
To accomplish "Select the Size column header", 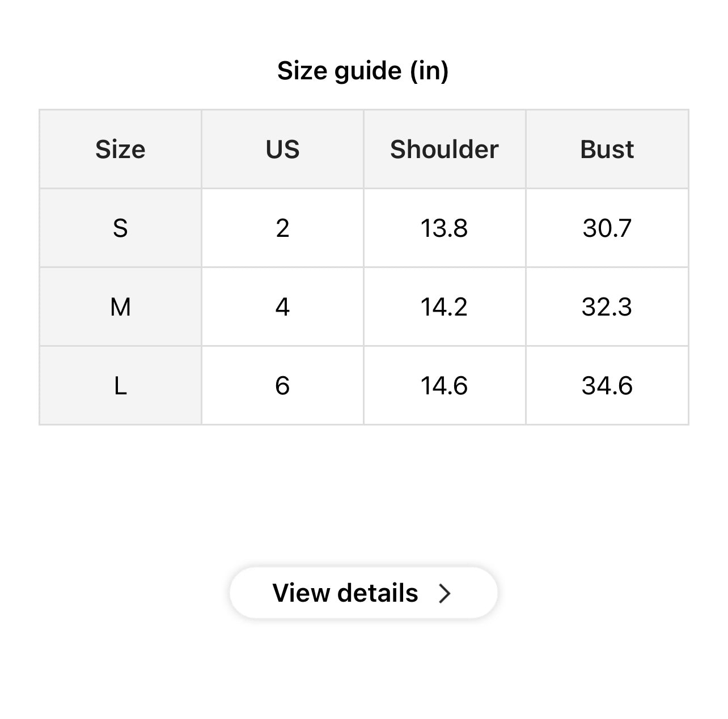I will pyautogui.click(x=120, y=150).
